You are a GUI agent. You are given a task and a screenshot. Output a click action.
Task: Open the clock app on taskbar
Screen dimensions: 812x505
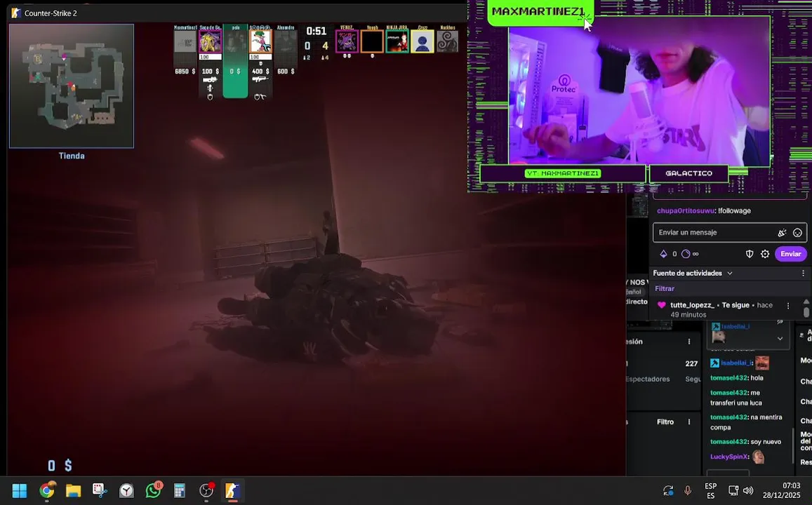point(126,490)
